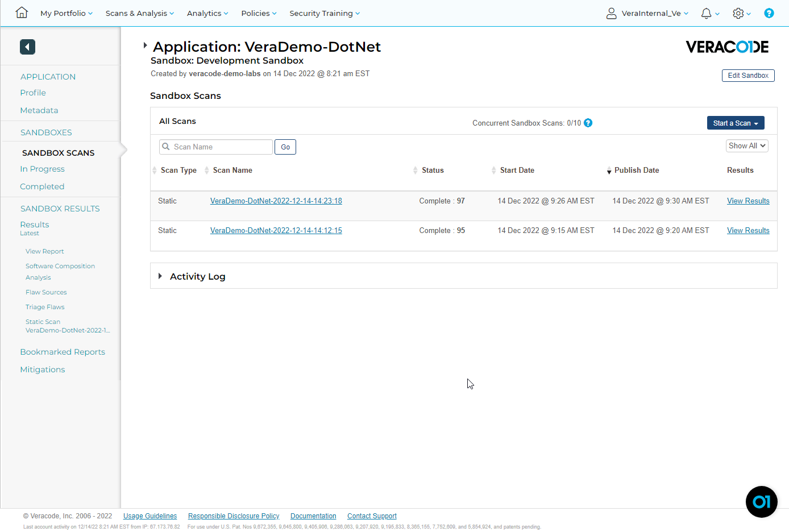Viewport: 789px width, 532px height.
Task: Open Results Latest in the sidebar
Action: pos(35,228)
